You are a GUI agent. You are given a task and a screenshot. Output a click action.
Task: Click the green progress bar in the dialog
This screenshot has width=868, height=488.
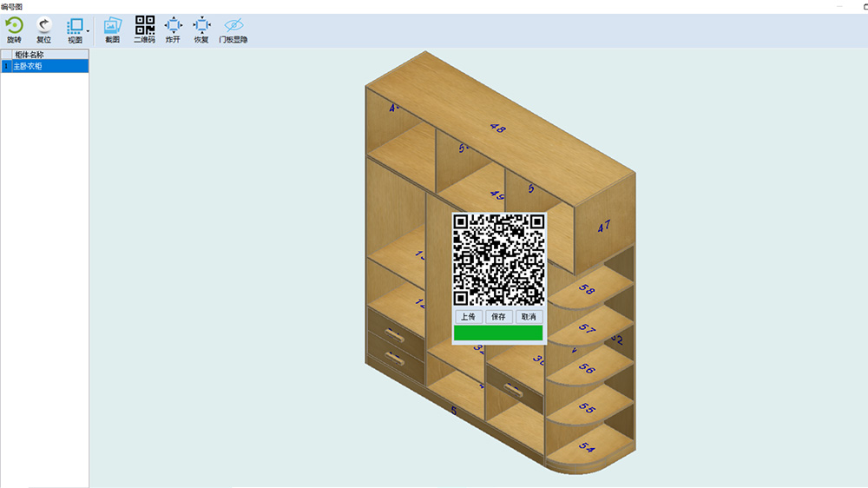pos(498,333)
